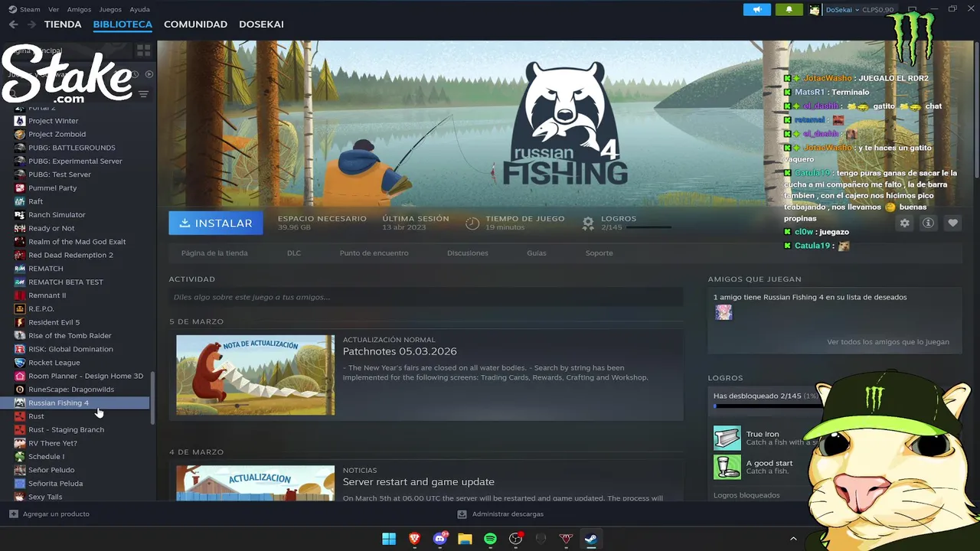The height and width of the screenshot is (551, 980).
Task: Click Agregar un producto plus button
Action: pos(13,514)
